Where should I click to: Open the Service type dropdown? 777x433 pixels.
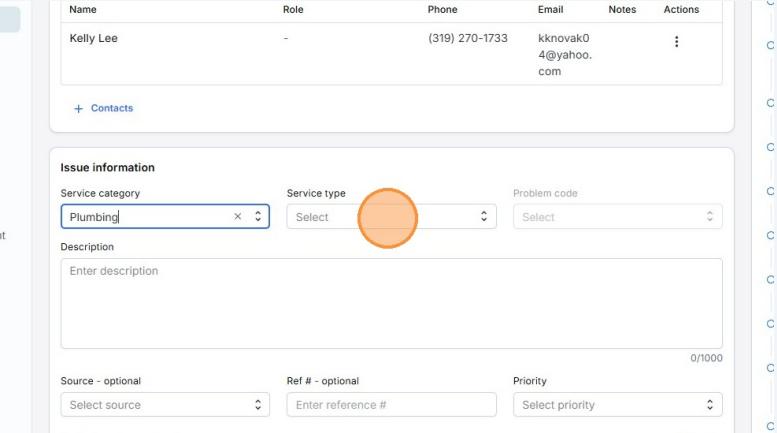tap(390, 217)
